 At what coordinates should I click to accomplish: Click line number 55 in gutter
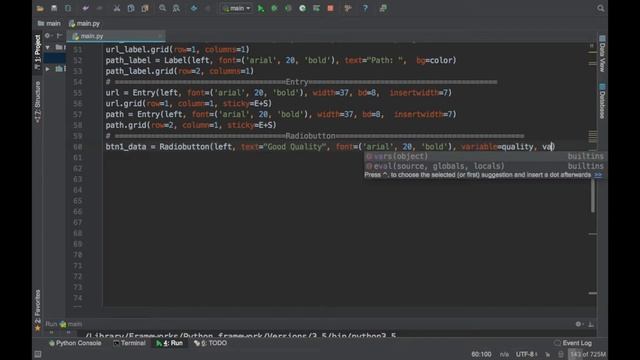click(78, 93)
